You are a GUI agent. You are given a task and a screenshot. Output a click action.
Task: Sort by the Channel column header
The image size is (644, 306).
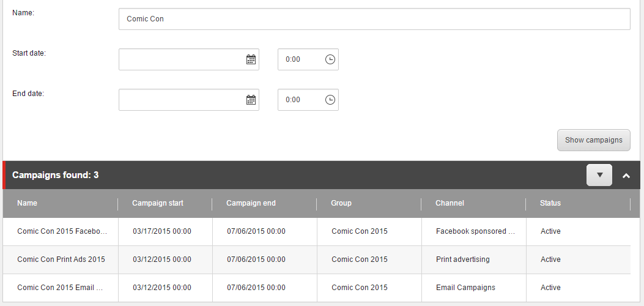[x=473, y=203]
